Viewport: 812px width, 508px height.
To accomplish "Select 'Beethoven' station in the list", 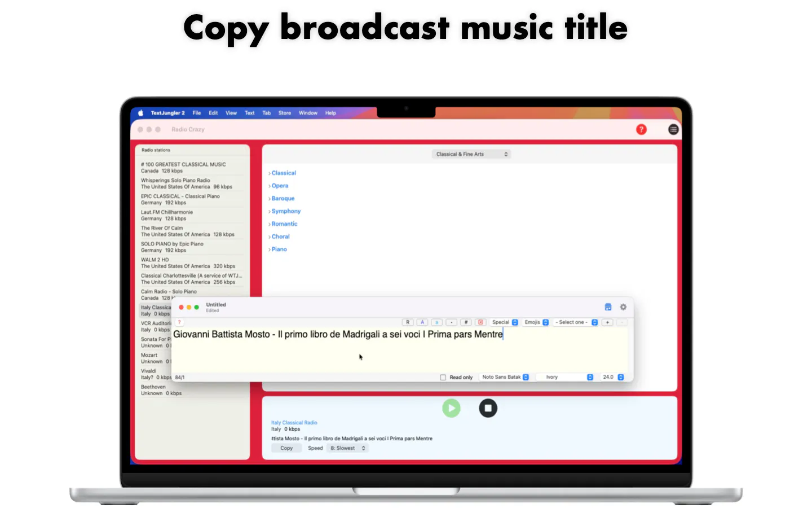I will (x=192, y=390).
